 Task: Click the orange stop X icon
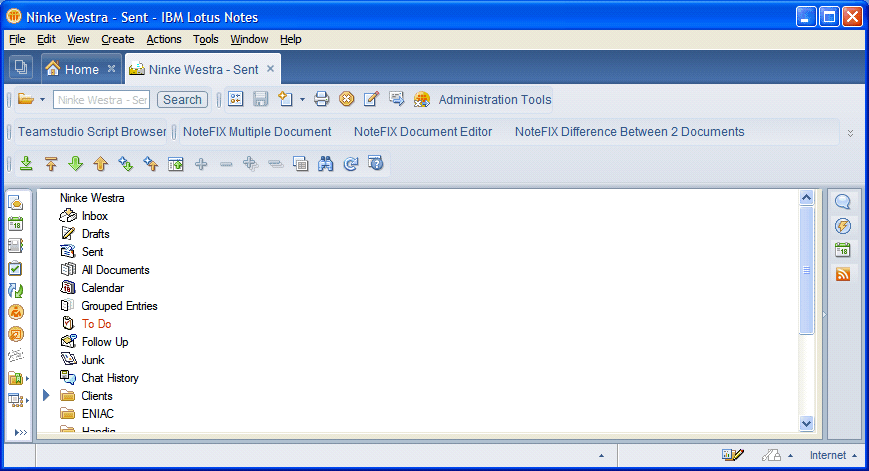pyautogui.click(x=346, y=99)
